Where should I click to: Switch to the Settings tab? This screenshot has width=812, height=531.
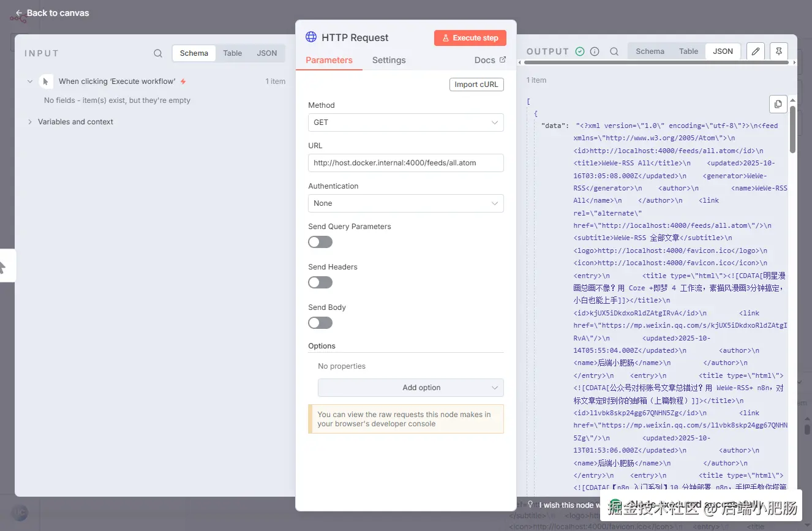point(389,60)
